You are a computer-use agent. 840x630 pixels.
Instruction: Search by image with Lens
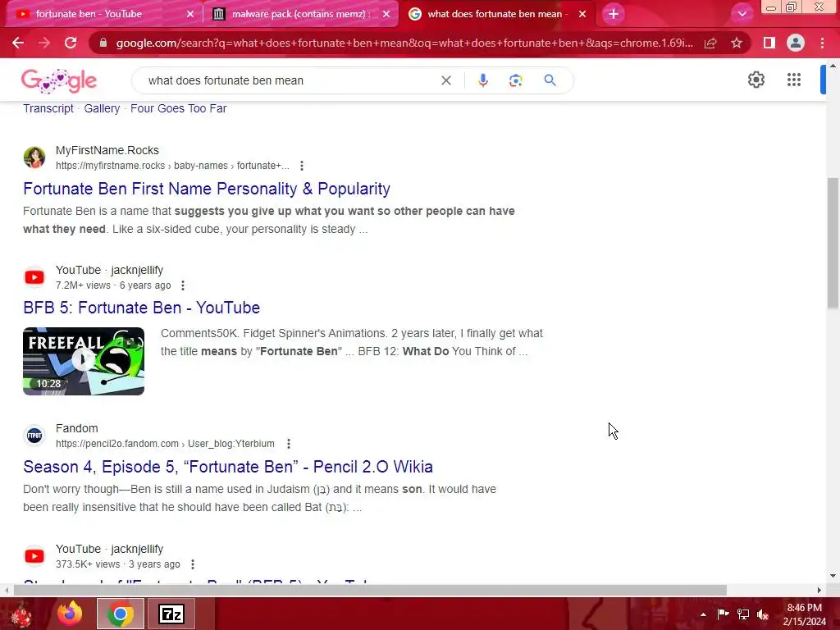point(515,80)
